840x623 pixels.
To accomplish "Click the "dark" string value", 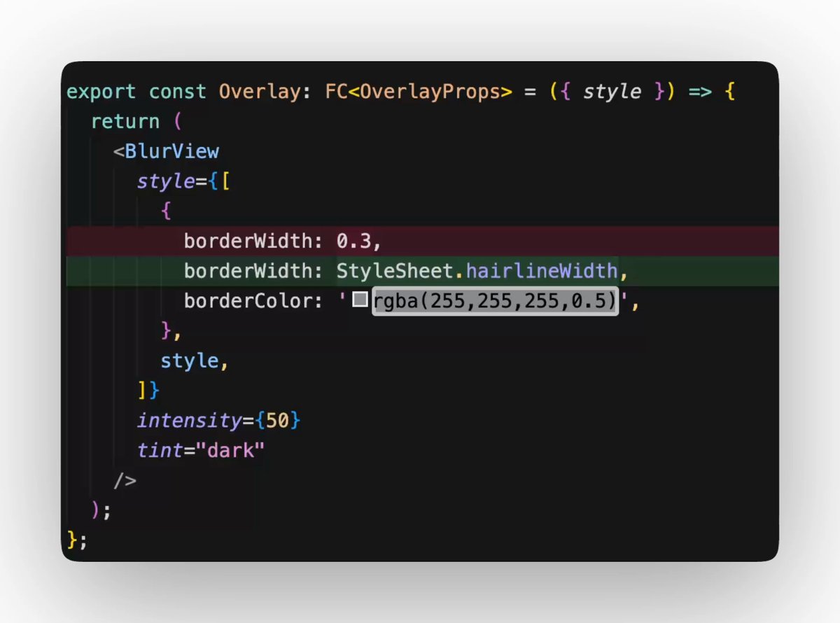I will [x=230, y=450].
